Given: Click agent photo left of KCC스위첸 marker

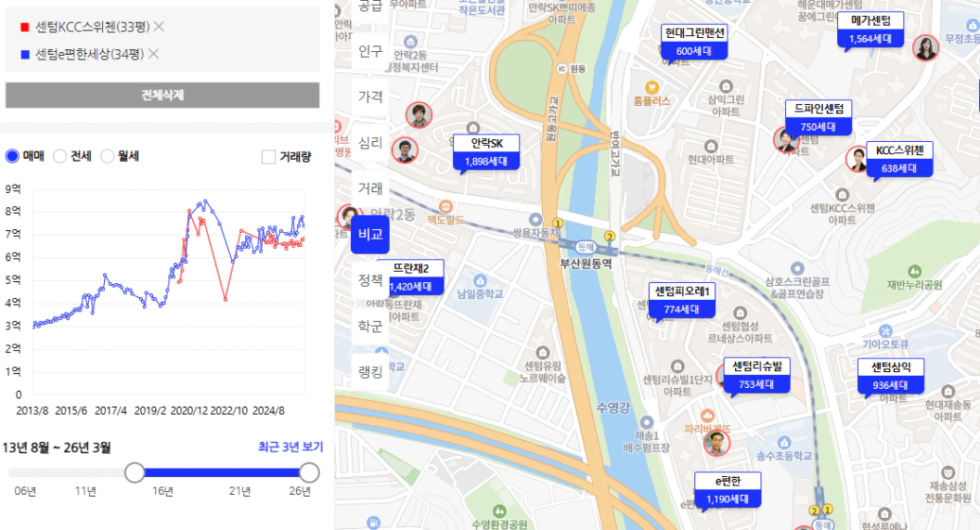Looking at the screenshot, I should [857, 159].
